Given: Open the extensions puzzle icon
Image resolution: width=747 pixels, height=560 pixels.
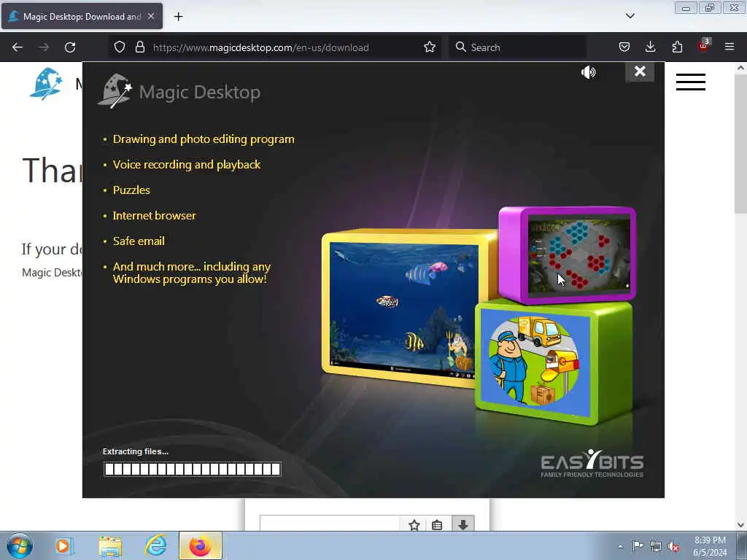Looking at the screenshot, I should [x=677, y=47].
